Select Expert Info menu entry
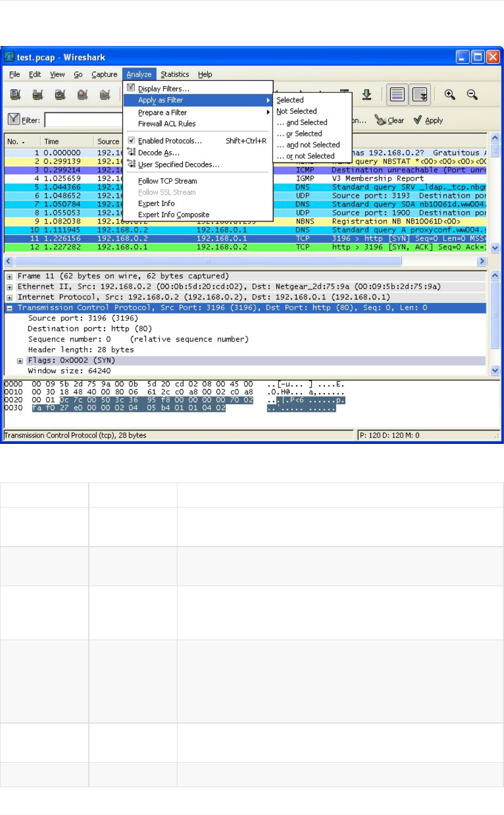Image resolution: width=504 pixels, height=815 pixels. tap(198, 203)
